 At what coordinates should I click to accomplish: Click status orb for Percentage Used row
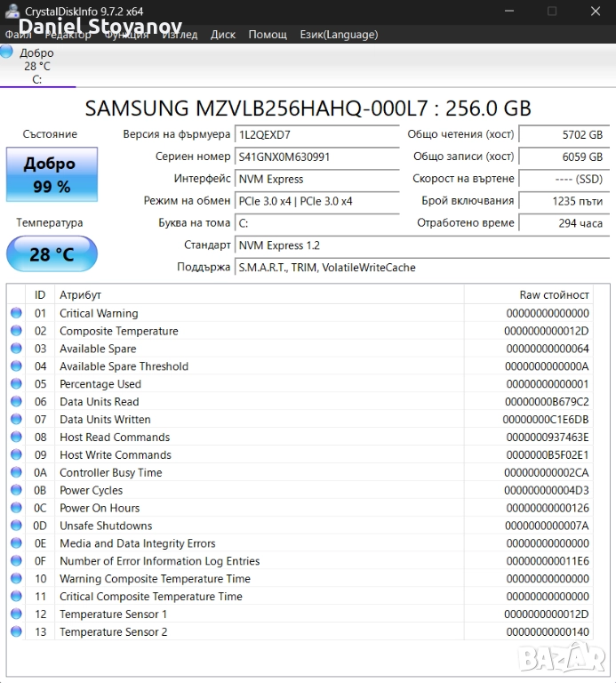pyautogui.click(x=16, y=383)
